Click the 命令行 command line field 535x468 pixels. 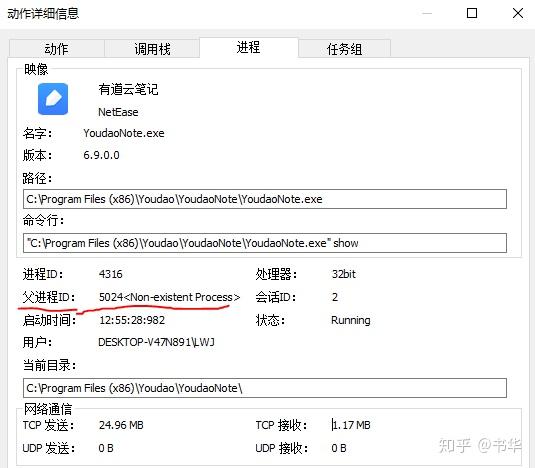click(265, 243)
